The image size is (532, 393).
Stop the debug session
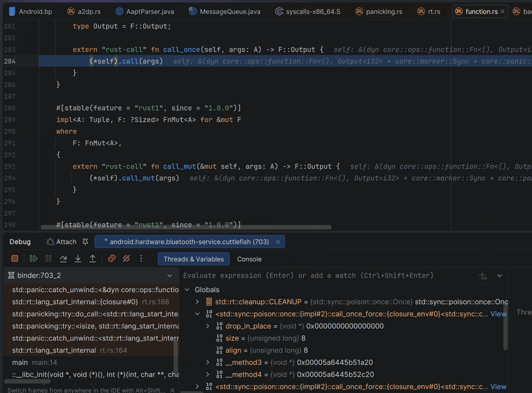(x=15, y=258)
